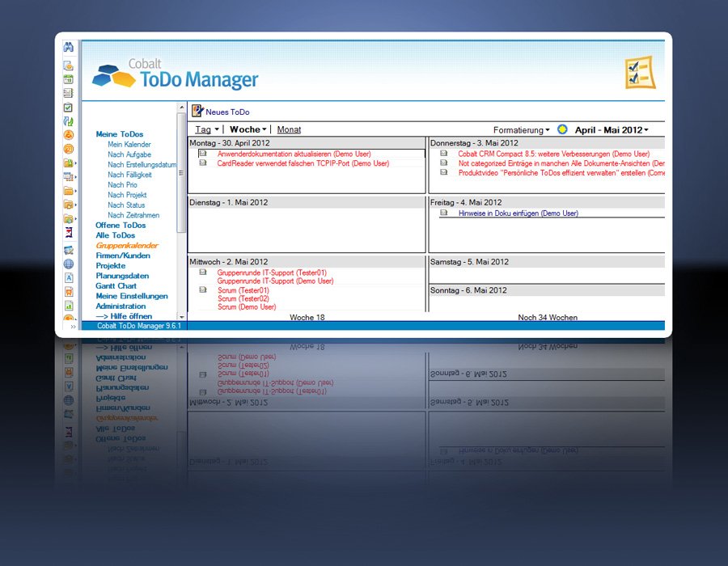Click document icon beside CardReader entry

click(203, 163)
